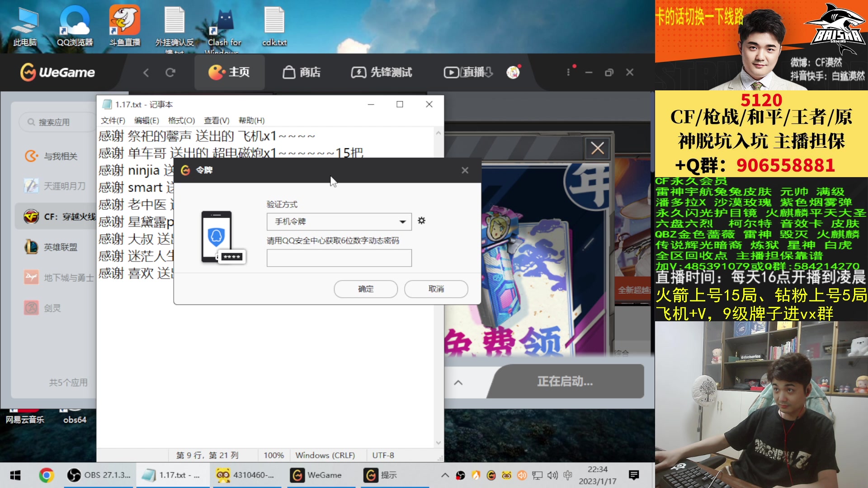Click Notepad scrollbar down arrow
The width and height of the screenshot is (868, 488).
[438, 443]
